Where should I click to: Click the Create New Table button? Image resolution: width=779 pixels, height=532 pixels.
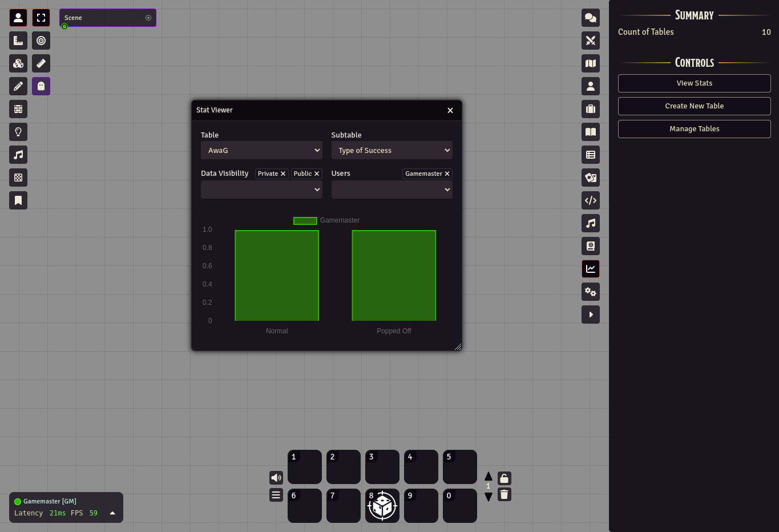694,106
